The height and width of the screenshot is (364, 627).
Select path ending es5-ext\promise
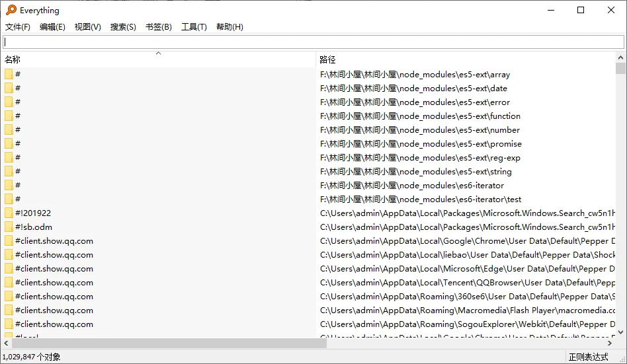pyautogui.click(x=421, y=144)
